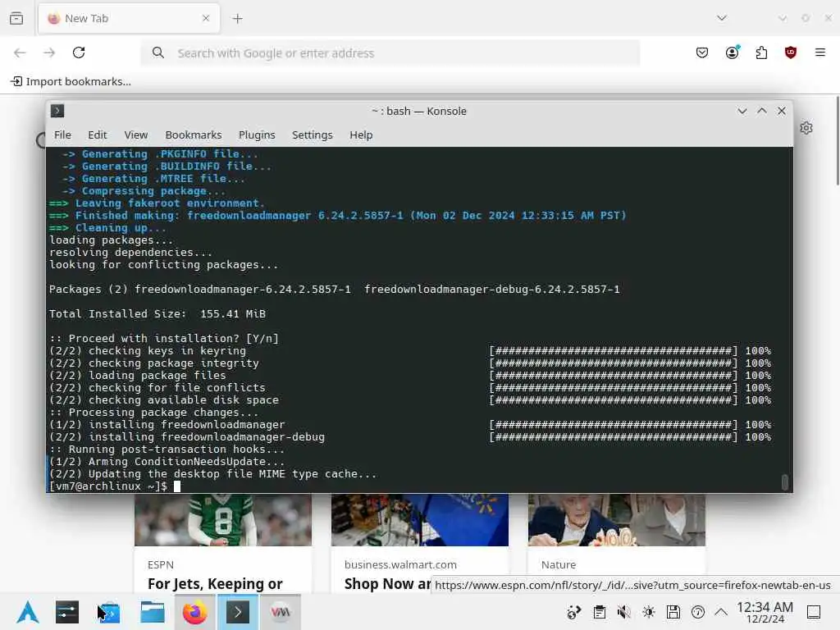List all tabs with dropdown chevron
This screenshot has height=630, width=840.
pyautogui.click(x=722, y=18)
